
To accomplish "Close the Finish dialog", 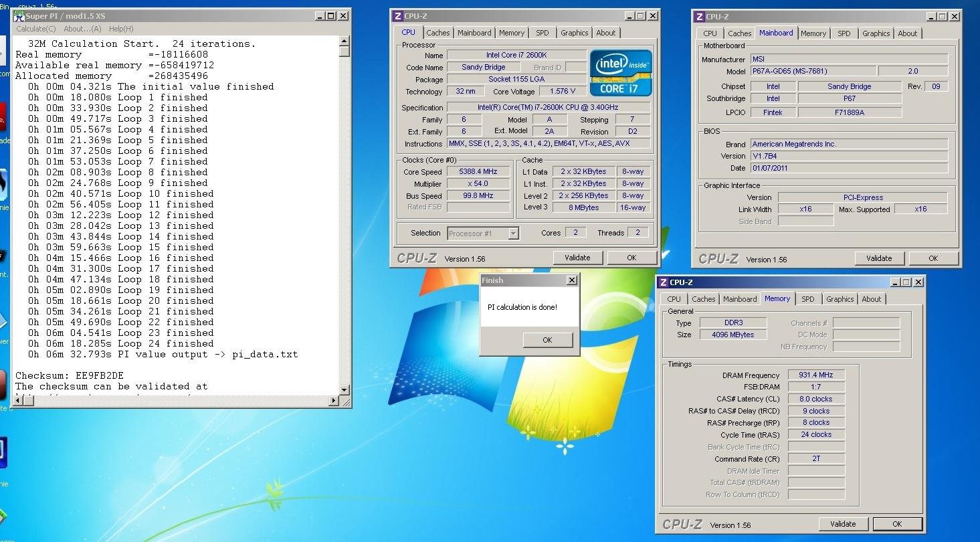I will (x=571, y=280).
